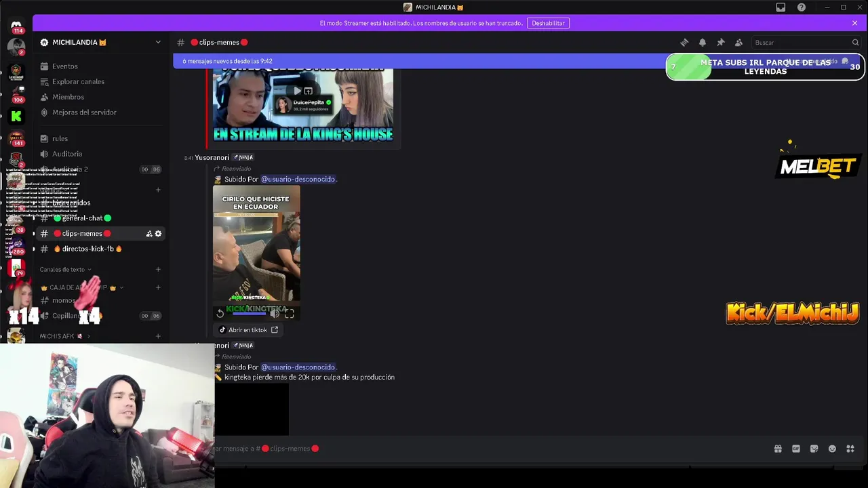Open the first @usuario-desconocido mention
This screenshot has height=488, width=868.
point(298,179)
